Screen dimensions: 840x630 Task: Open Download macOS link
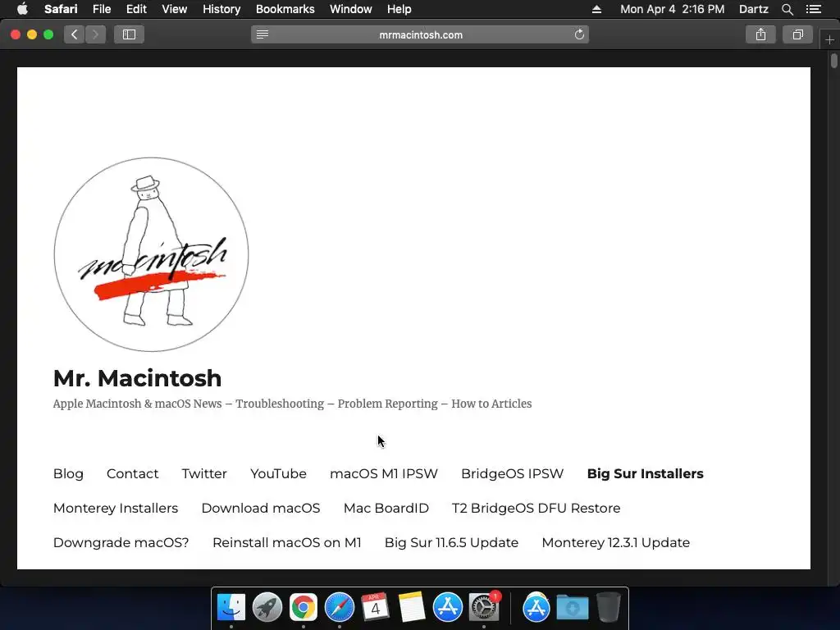pos(260,508)
